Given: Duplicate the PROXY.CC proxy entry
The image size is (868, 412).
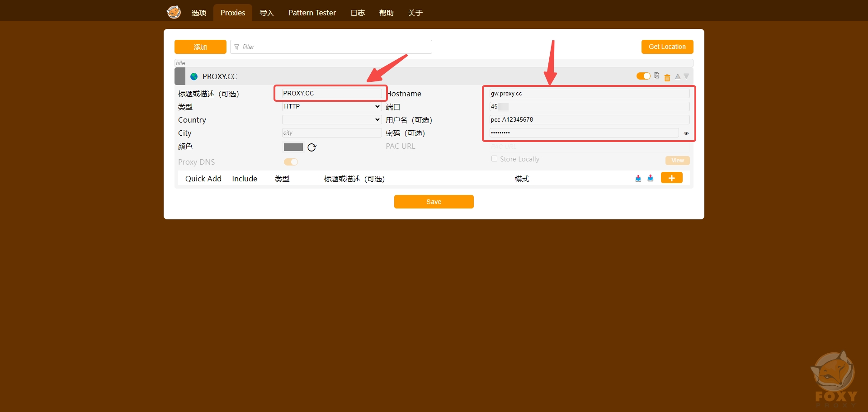Looking at the screenshot, I should point(657,76).
